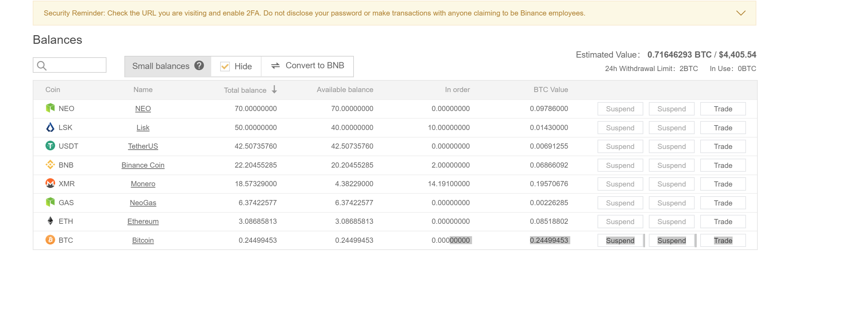Viewport: 868px width, 310px height.
Task: Click Convert to BNB button
Action: tap(307, 66)
